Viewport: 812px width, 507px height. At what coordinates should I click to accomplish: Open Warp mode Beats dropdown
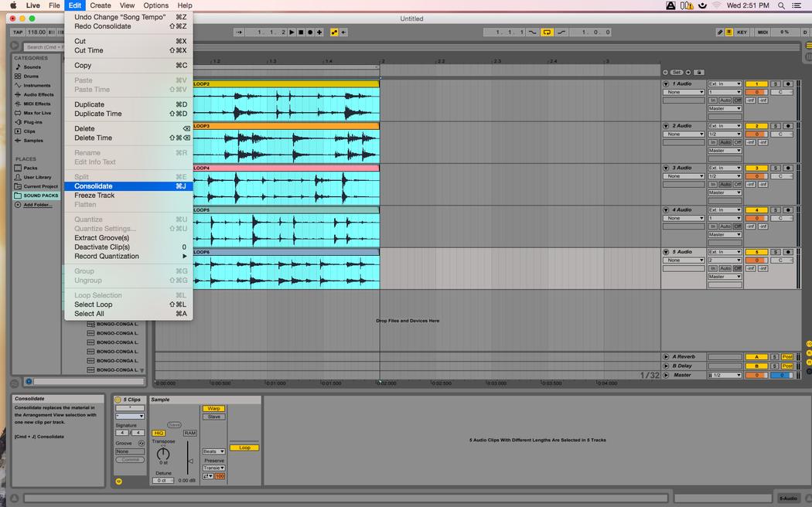click(214, 451)
